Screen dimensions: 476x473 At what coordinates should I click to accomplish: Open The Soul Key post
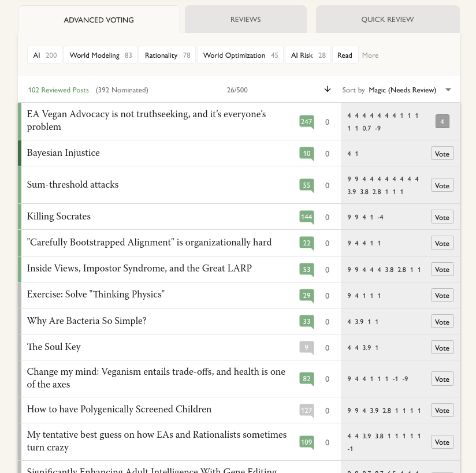click(x=54, y=347)
